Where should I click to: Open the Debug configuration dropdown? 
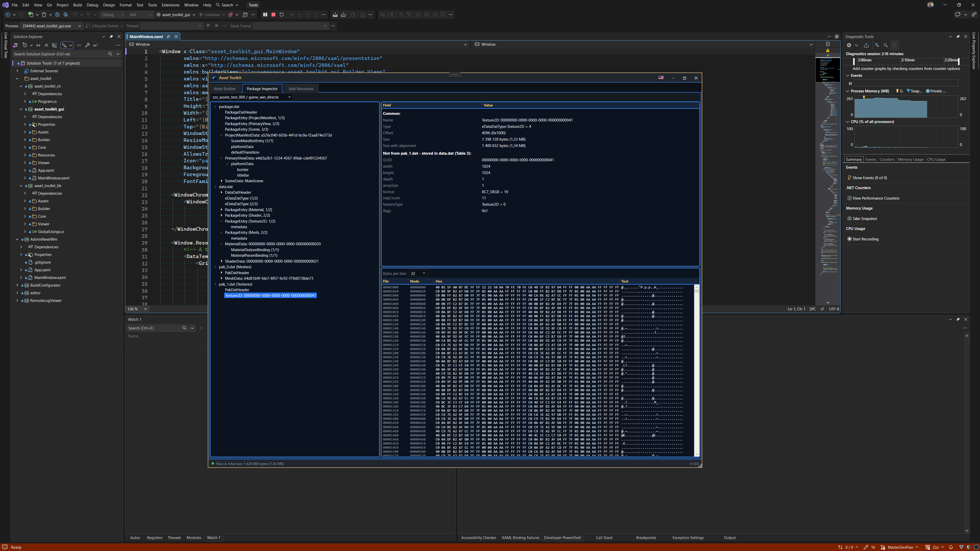(x=113, y=15)
